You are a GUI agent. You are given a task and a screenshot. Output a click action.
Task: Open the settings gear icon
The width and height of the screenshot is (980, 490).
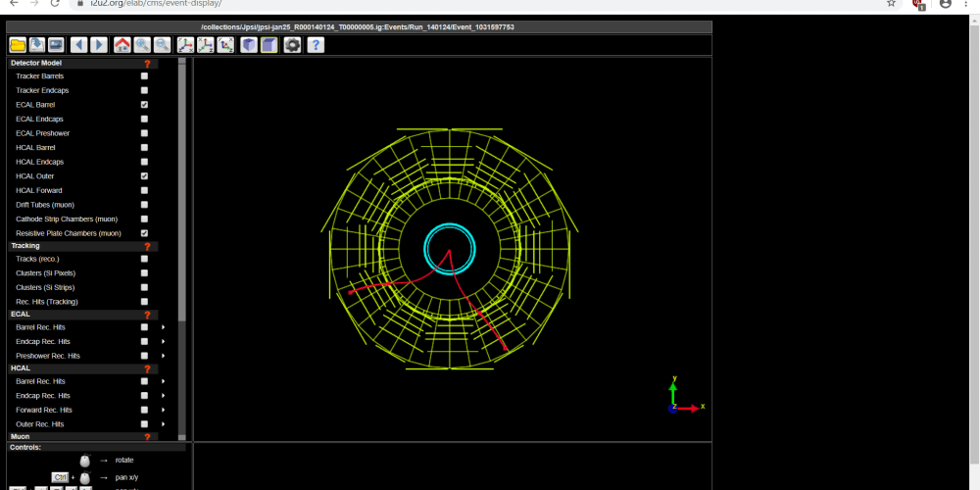pos(292,45)
